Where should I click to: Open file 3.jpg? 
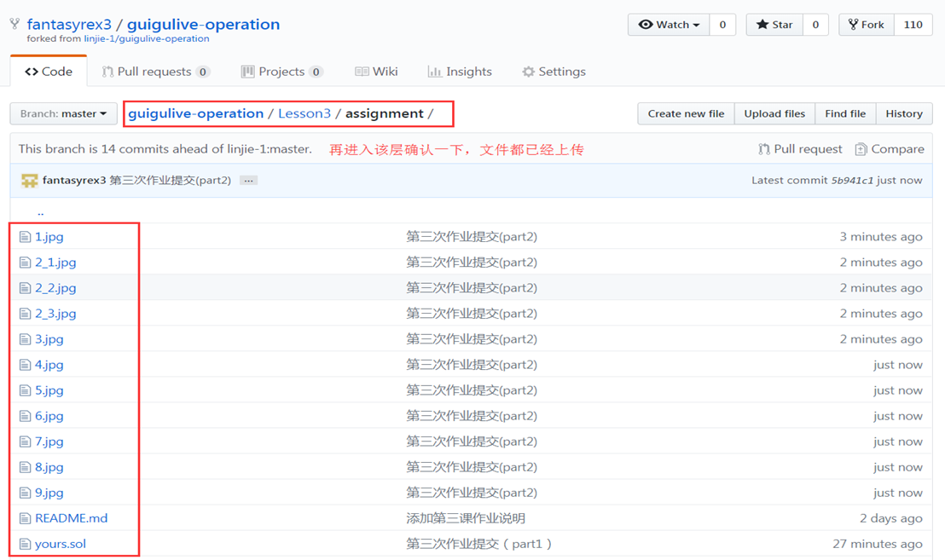pos(49,339)
